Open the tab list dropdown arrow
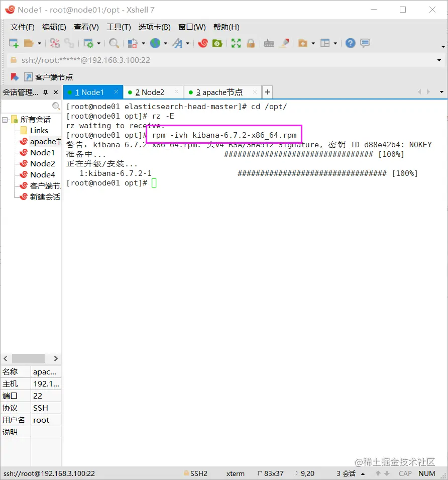The height and width of the screenshot is (480, 448). click(x=441, y=92)
